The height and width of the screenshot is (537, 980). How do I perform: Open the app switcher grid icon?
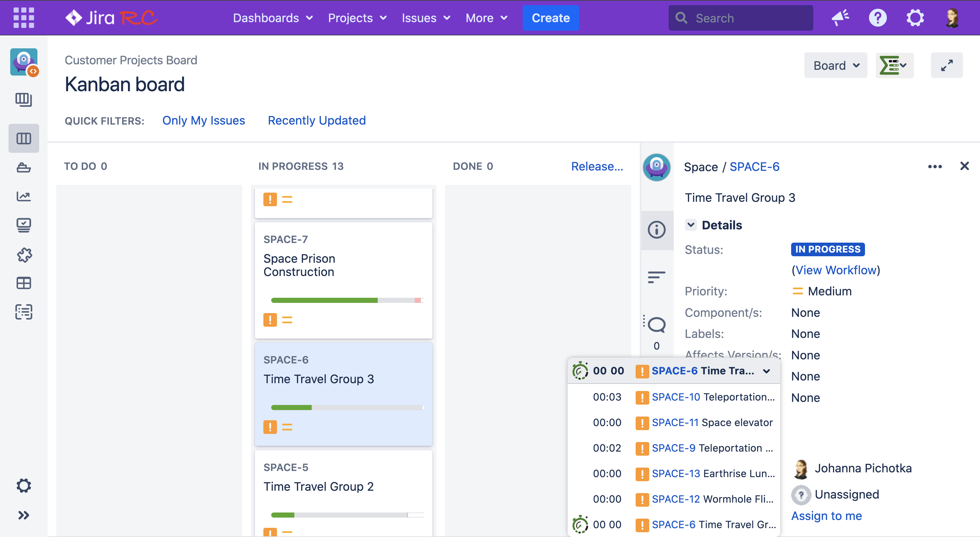(23, 17)
